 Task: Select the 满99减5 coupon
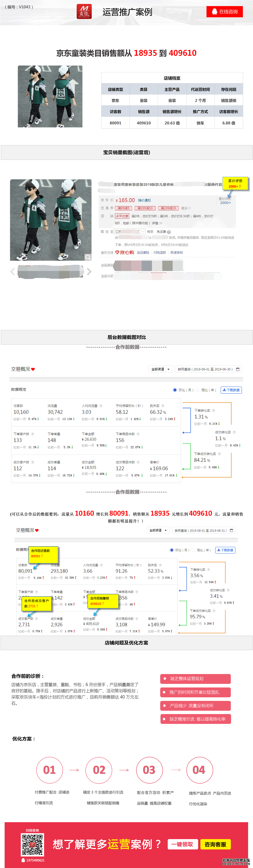(x=123, y=208)
